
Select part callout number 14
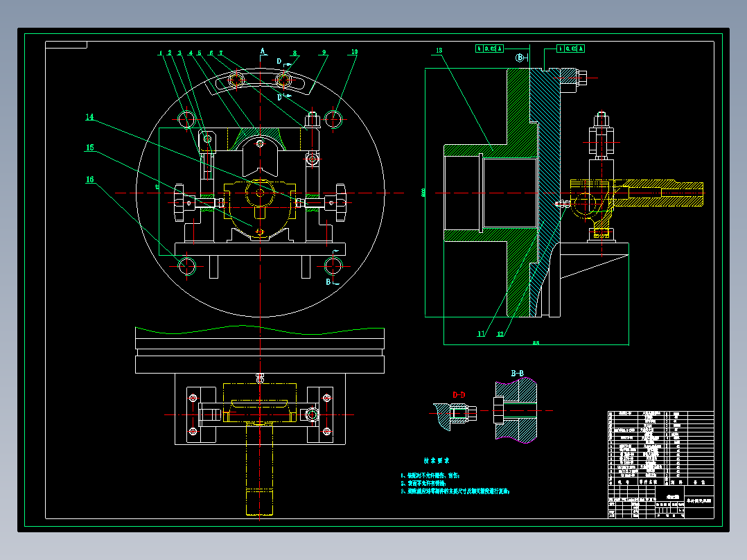point(89,116)
